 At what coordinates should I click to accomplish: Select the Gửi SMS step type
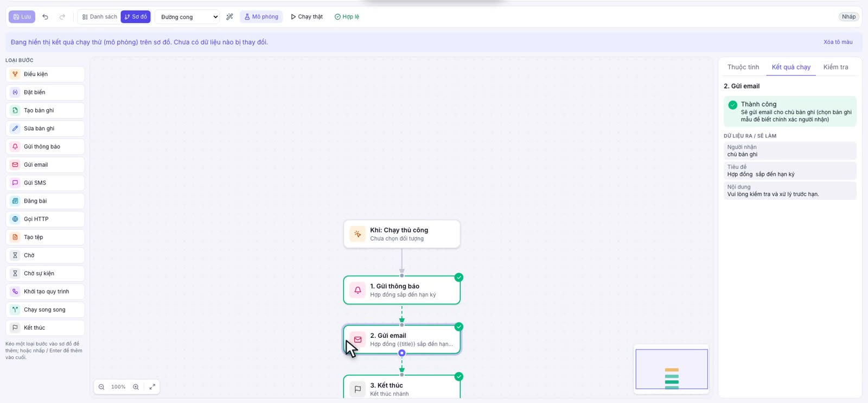click(45, 183)
